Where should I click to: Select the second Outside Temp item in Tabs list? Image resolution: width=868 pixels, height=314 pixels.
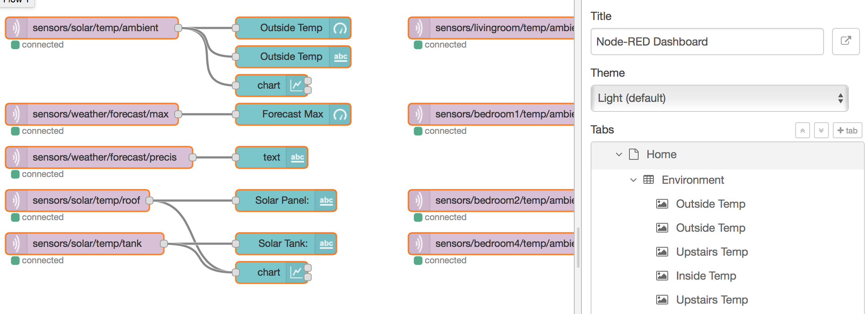pyautogui.click(x=727, y=228)
